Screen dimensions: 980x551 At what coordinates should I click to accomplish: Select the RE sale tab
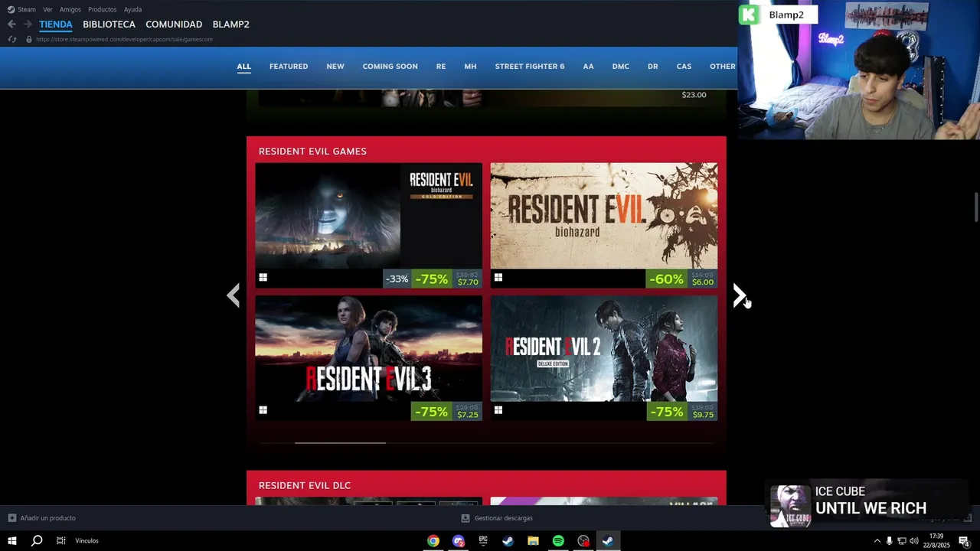tap(441, 67)
